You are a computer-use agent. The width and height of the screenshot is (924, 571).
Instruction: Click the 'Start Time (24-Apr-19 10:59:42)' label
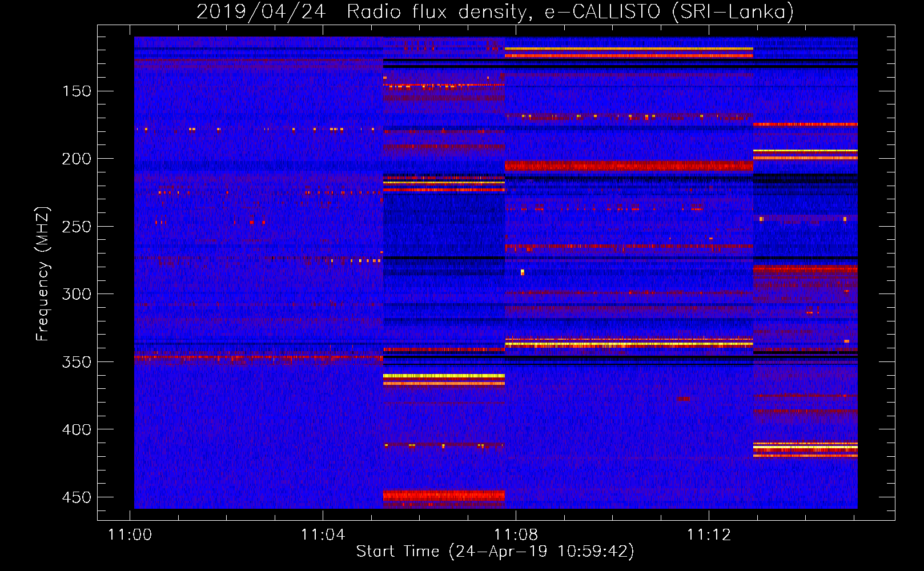tap(495, 552)
